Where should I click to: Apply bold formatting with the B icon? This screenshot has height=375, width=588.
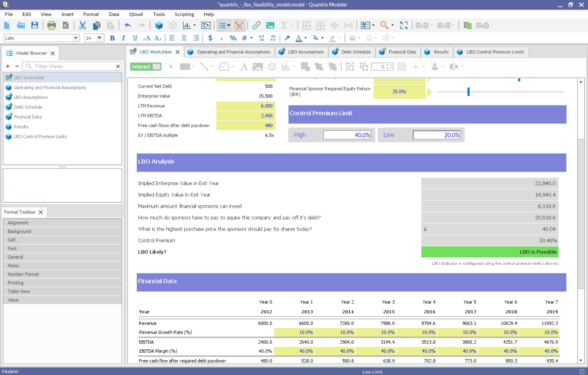[x=112, y=38]
